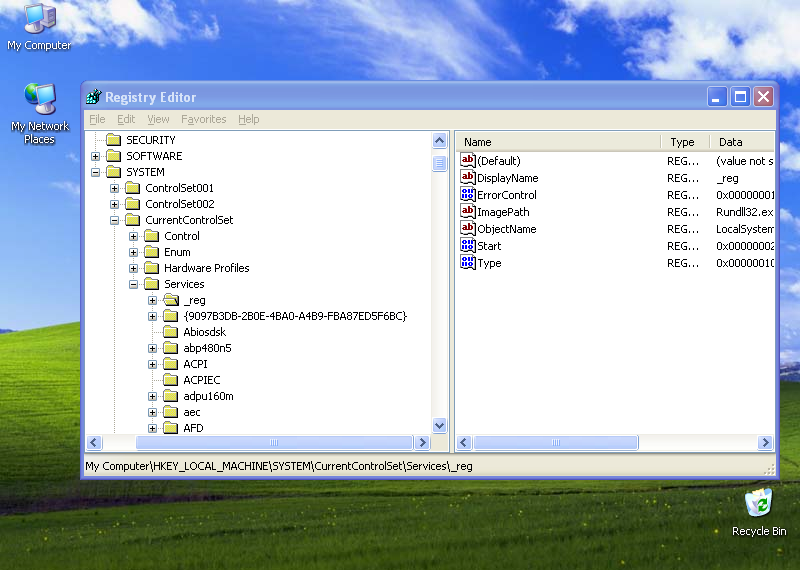Click the string icon beside ImagePath
This screenshot has width=800, height=570.
(x=467, y=212)
